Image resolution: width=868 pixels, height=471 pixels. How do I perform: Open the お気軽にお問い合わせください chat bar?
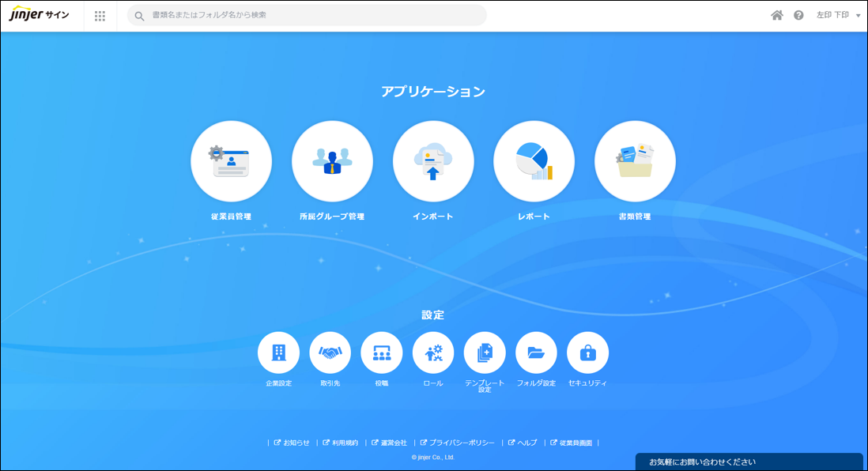tap(749, 462)
